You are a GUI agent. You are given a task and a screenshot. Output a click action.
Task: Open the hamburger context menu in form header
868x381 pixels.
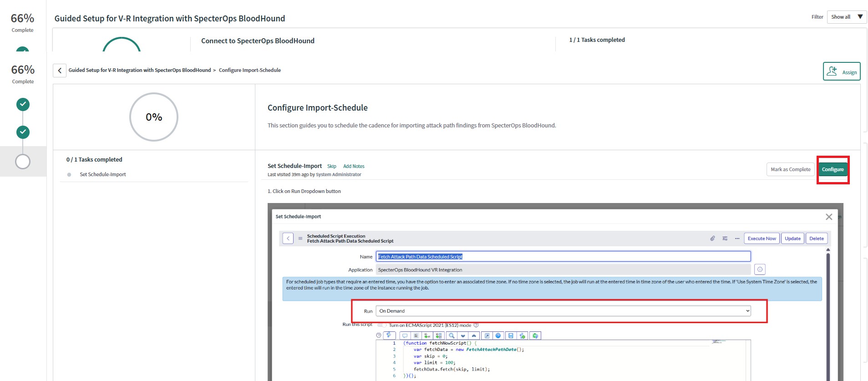click(x=300, y=239)
